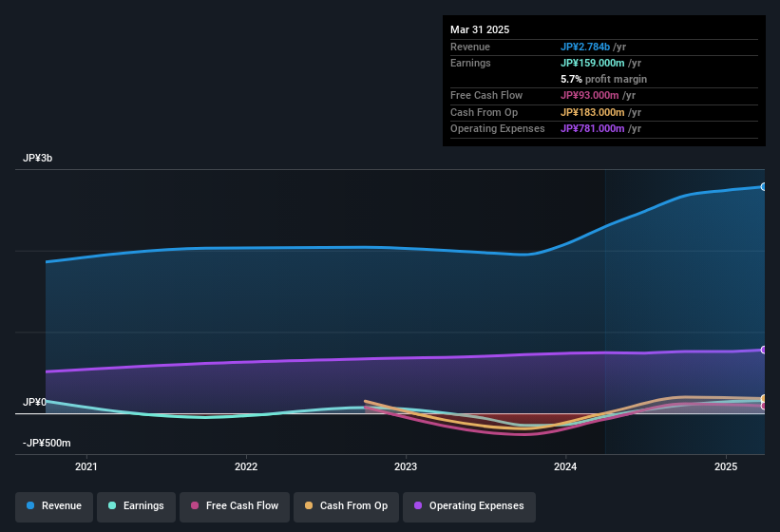This screenshot has width=780, height=532.
Task: Click the Cash From Op label in tooltip
Action: pos(484,112)
